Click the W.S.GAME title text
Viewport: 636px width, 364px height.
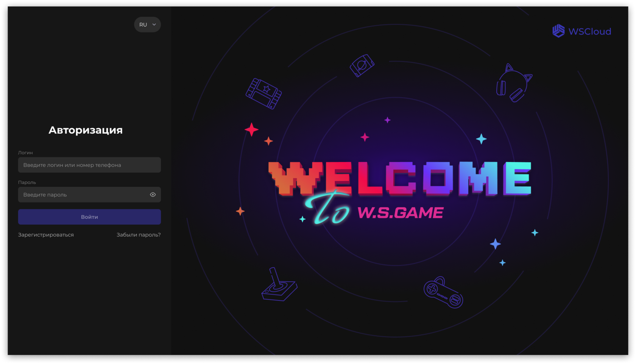pyautogui.click(x=400, y=213)
